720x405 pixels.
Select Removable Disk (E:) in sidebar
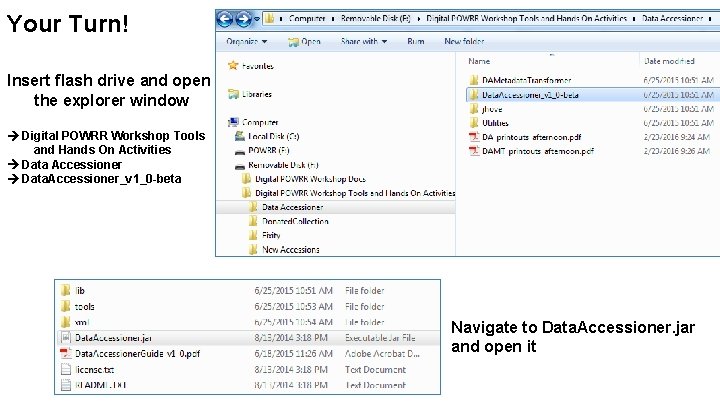pyautogui.click(x=283, y=165)
